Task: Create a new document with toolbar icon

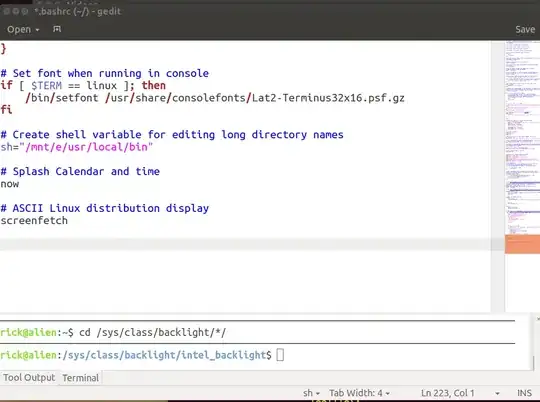Action: pyautogui.click(x=57, y=29)
